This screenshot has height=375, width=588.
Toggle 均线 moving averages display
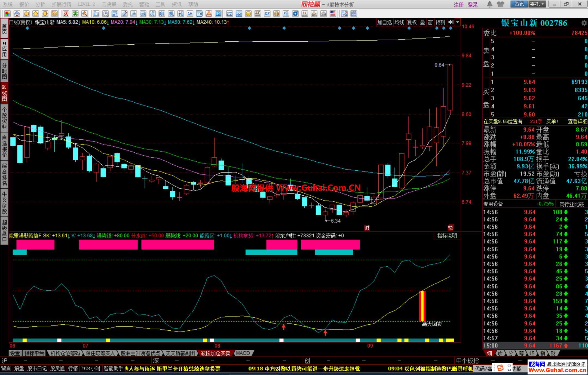(x=399, y=22)
